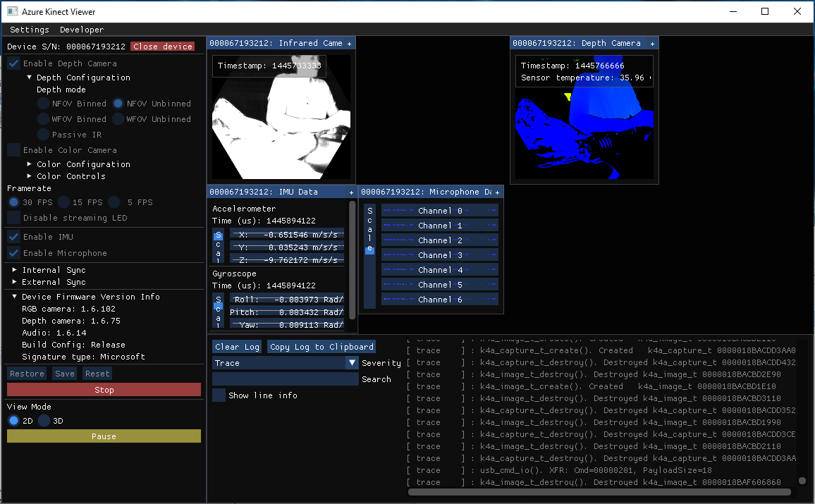Click the Accelerometer X value plot
The width and height of the screenshot is (815, 504).
[287, 235]
